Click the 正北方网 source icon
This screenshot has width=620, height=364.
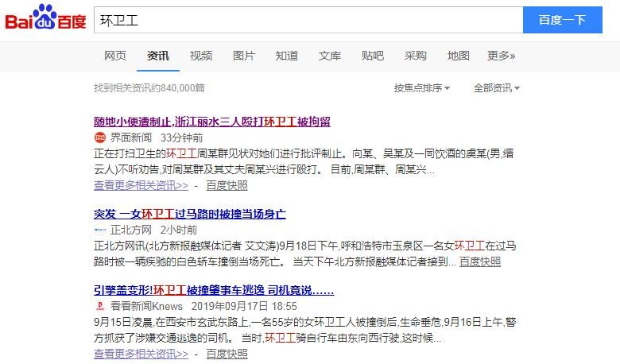(100, 230)
